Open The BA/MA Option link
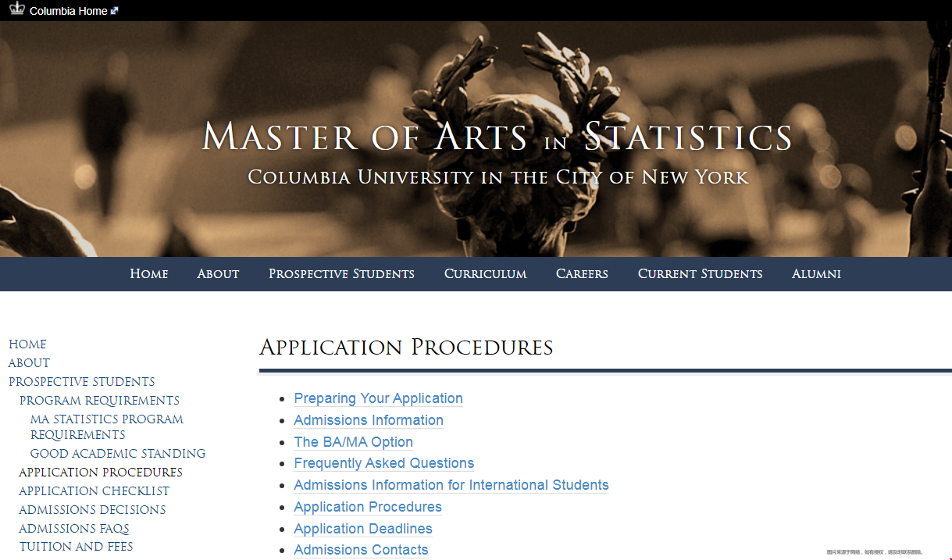 point(353,442)
